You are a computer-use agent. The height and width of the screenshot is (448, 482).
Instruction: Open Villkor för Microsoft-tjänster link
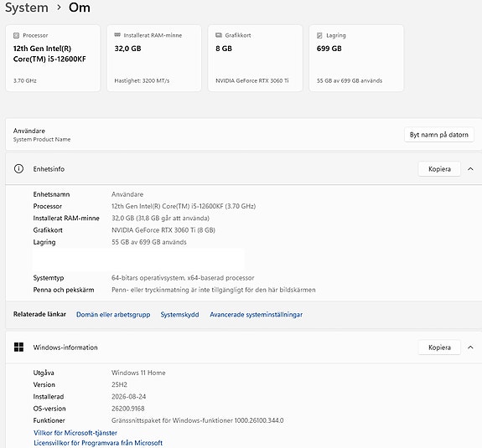[x=75, y=433]
